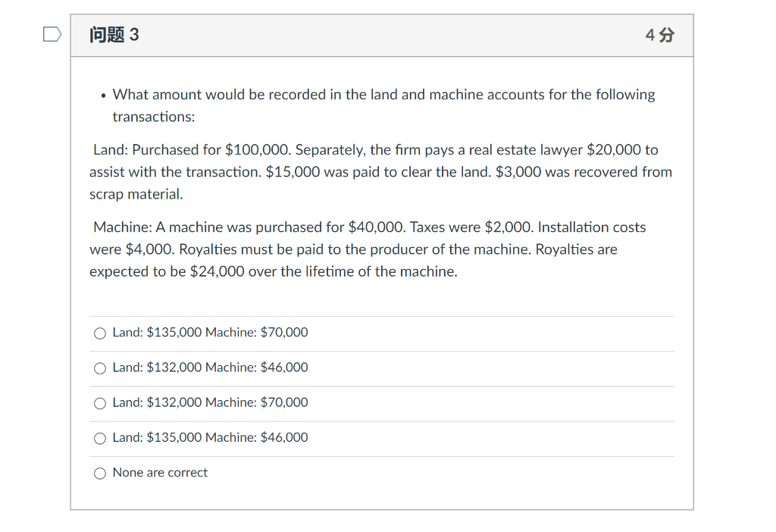Screen dimensions: 776x532
Task: Click the '4 分' points label
Action: tap(660, 35)
